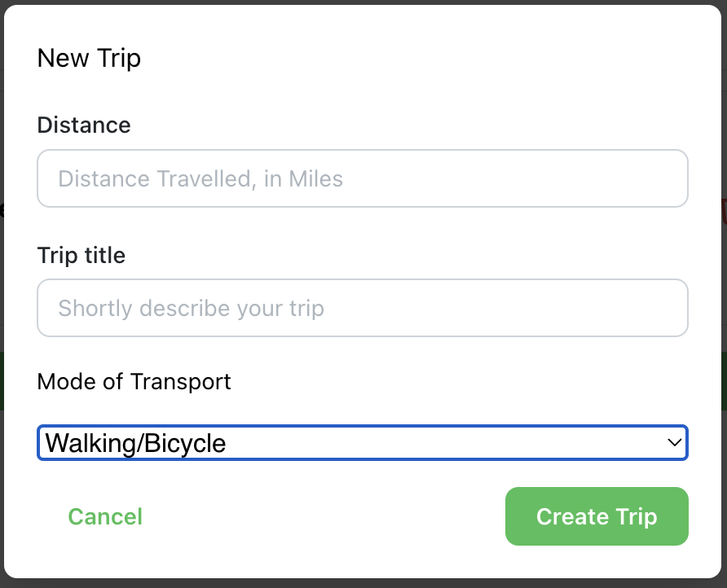Click dark backdrop below the dialog

(363, 584)
